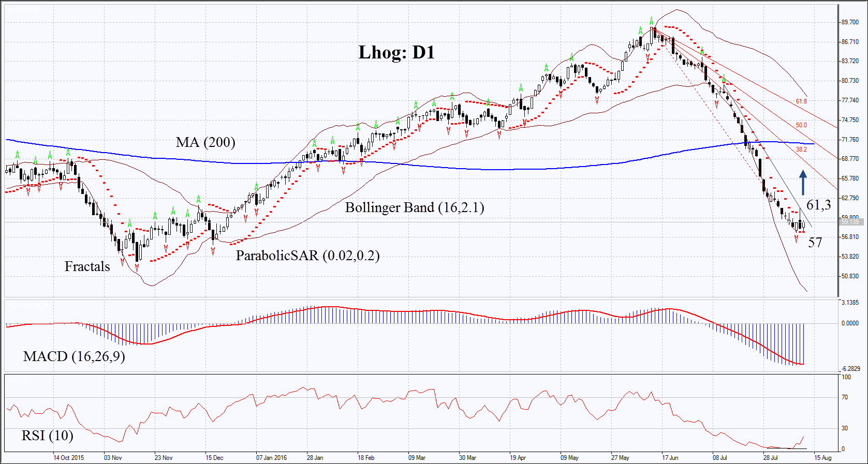Click the '19 Apr' date label
The image size is (868, 464).
[518, 458]
